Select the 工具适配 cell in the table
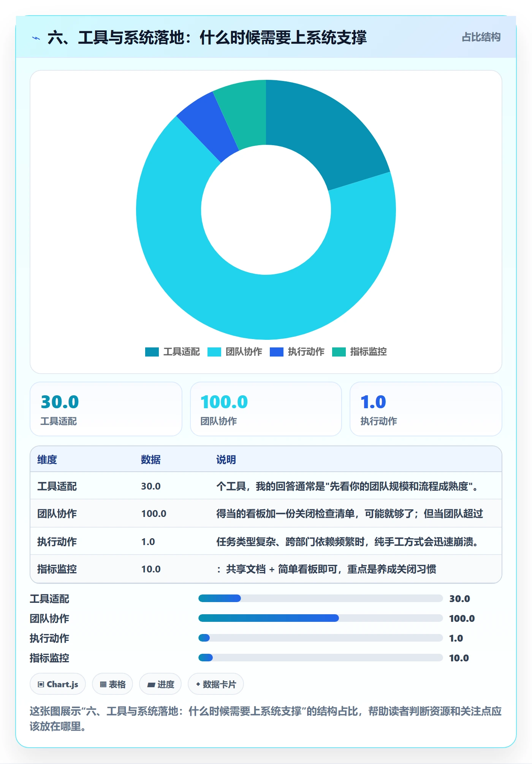This screenshot has width=532, height=764. (x=57, y=486)
